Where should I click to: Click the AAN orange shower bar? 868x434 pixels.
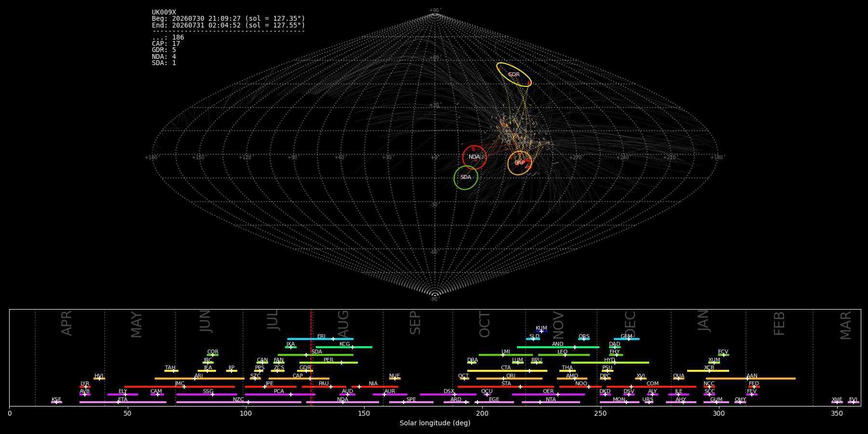[x=751, y=379]
